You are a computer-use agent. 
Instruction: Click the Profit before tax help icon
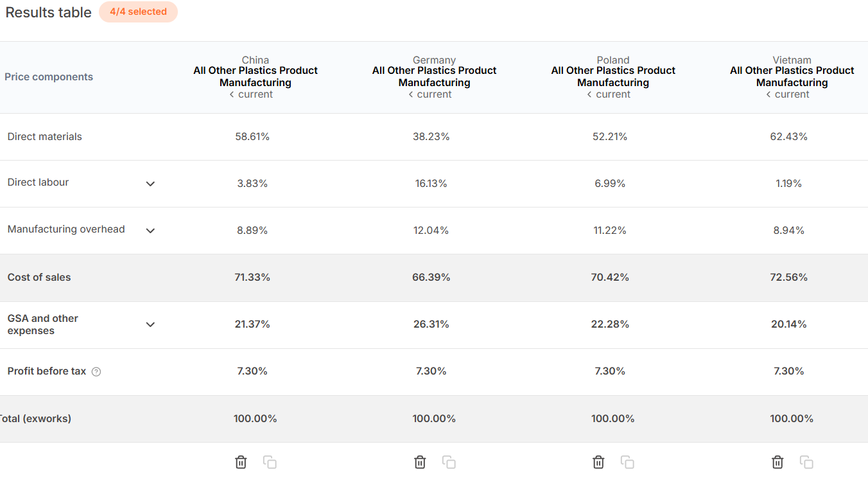click(x=96, y=371)
